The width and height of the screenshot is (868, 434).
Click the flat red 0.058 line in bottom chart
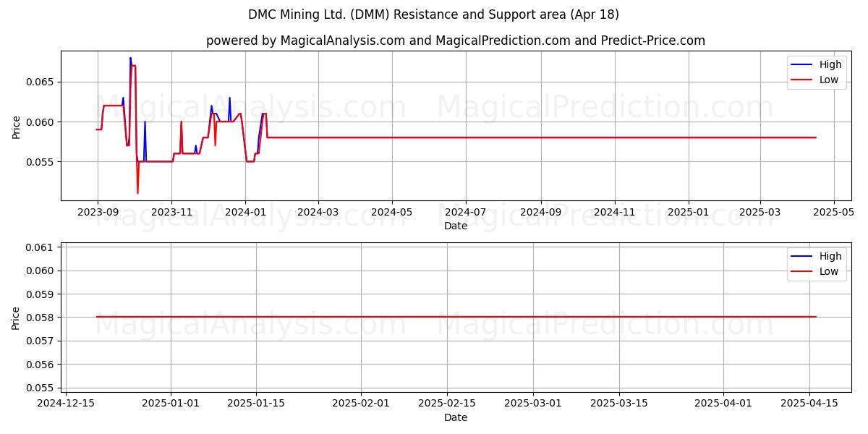pyautogui.click(x=456, y=317)
